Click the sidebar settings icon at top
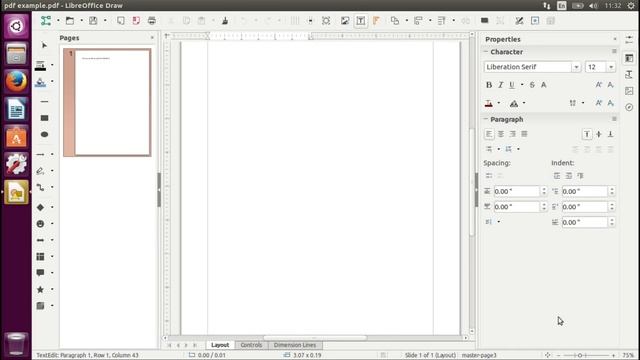Image resolution: width=640 pixels, height=360 pixels. 629,39
